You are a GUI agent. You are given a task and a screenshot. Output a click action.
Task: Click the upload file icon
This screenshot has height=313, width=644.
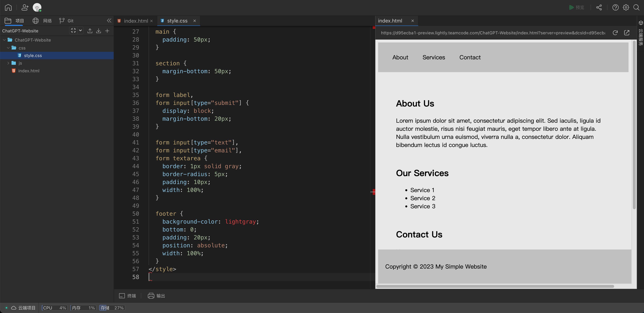(x=90, y=31)
